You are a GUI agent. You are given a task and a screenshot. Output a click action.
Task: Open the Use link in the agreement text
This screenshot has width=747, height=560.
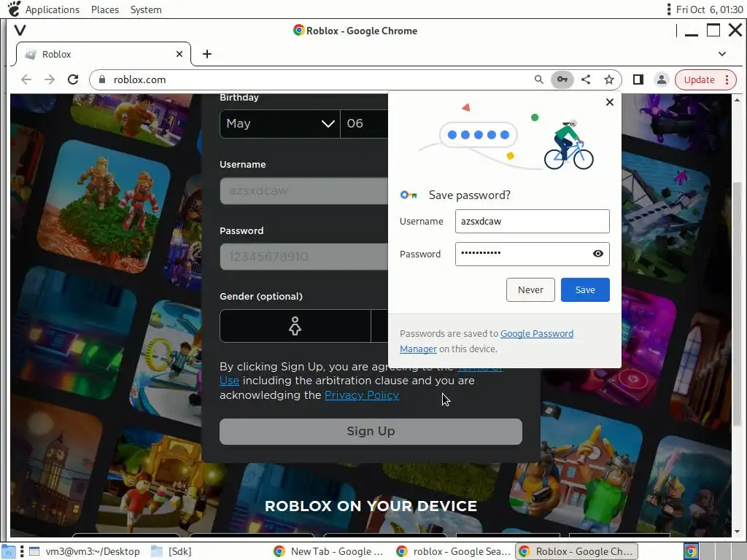pos(229,381)
